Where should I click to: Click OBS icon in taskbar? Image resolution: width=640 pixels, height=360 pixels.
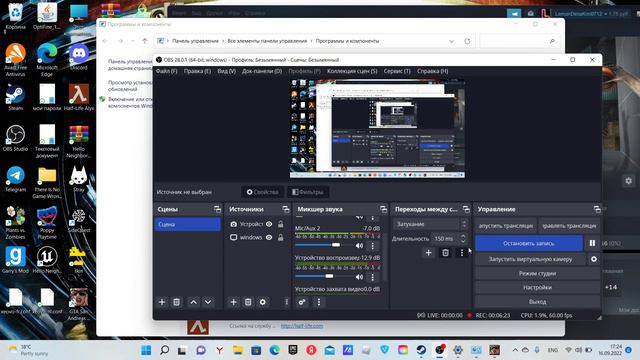pos(439,350)
